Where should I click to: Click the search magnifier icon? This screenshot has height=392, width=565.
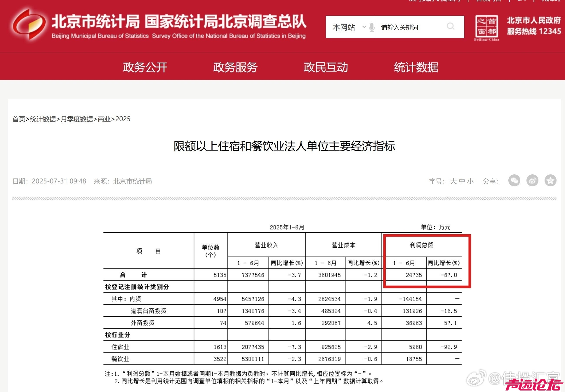click(x=451, y=27)
